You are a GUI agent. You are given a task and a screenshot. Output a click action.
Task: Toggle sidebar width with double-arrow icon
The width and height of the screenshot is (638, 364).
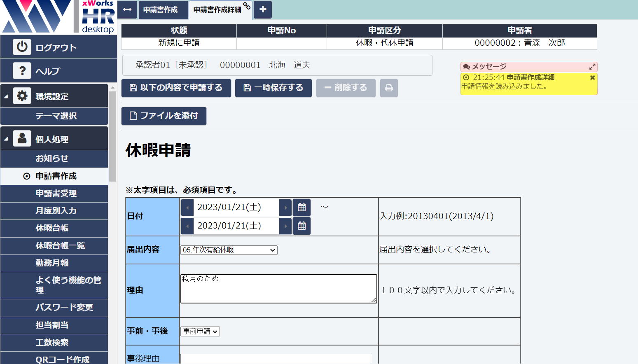pos(127,9)
